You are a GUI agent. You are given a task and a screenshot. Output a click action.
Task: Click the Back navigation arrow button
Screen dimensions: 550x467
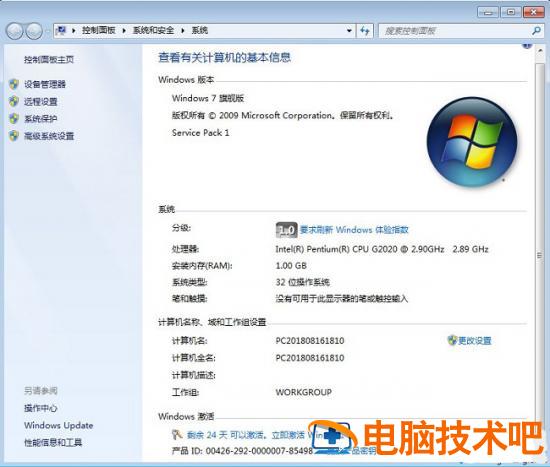[14, 31]
